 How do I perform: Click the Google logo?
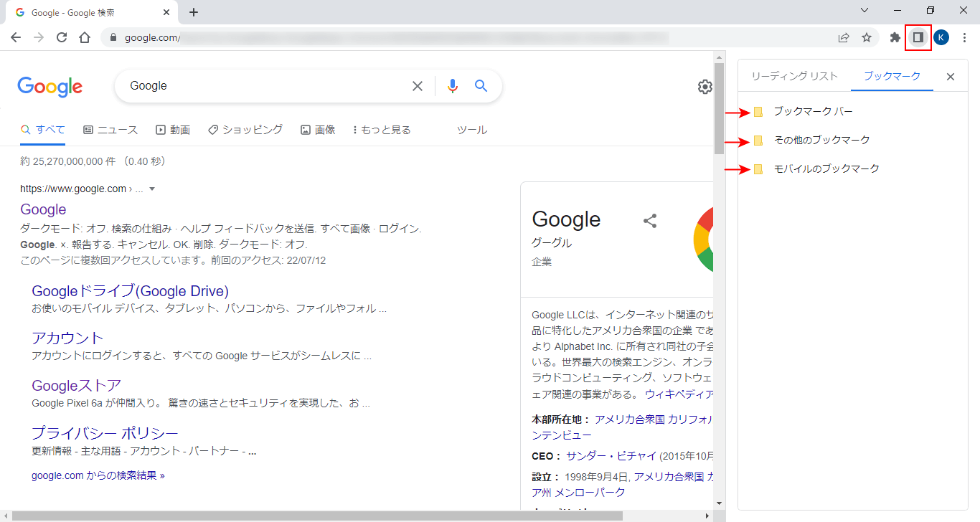[50, 87]
